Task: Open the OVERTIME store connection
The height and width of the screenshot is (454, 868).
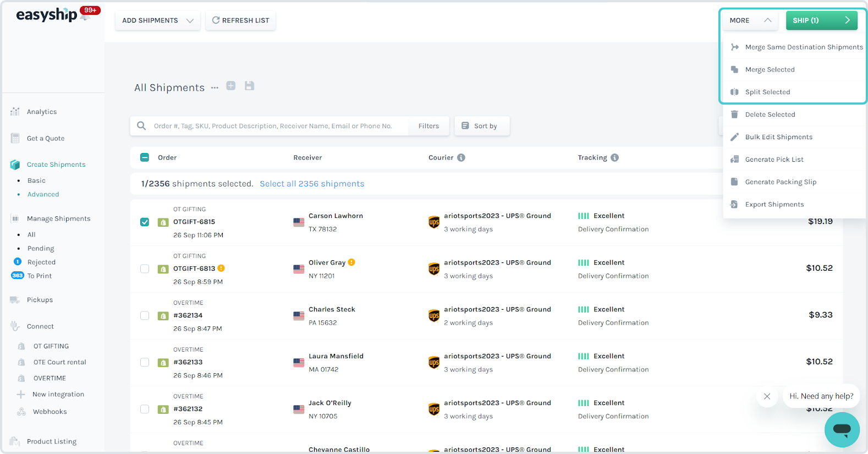Action: [x=50, y=378]
